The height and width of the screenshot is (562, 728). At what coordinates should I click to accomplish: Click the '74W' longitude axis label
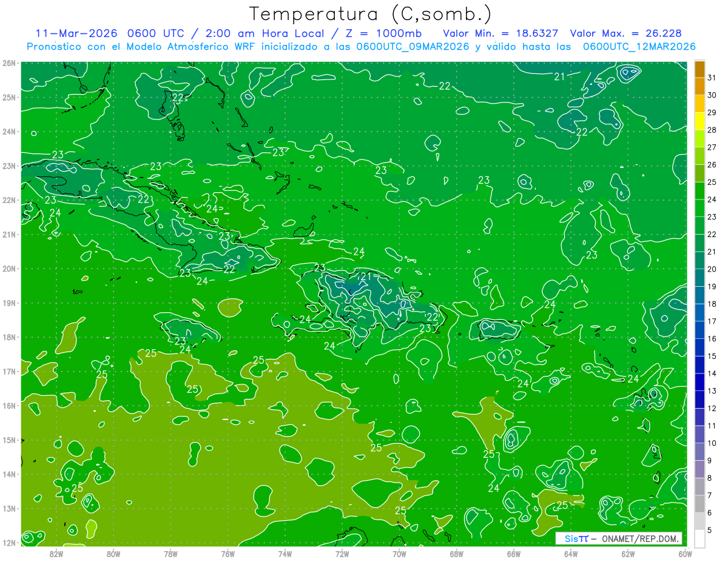pyautogui.click(x=285, y=554)
